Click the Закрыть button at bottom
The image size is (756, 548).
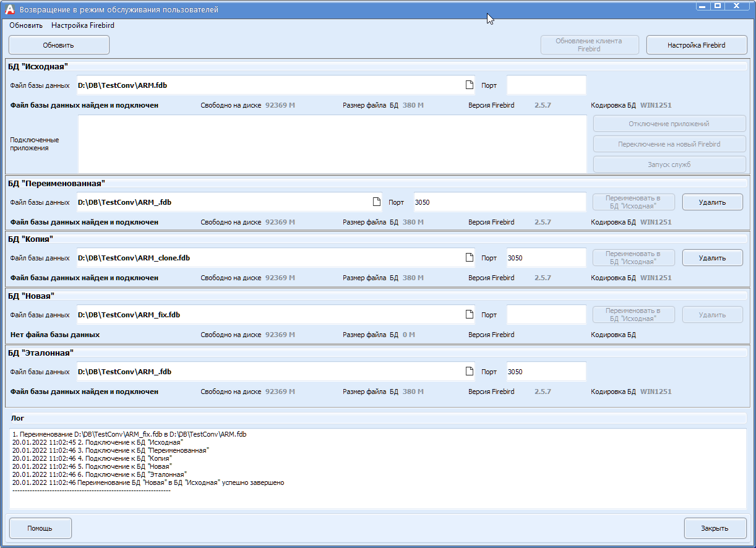pos(715,528)
